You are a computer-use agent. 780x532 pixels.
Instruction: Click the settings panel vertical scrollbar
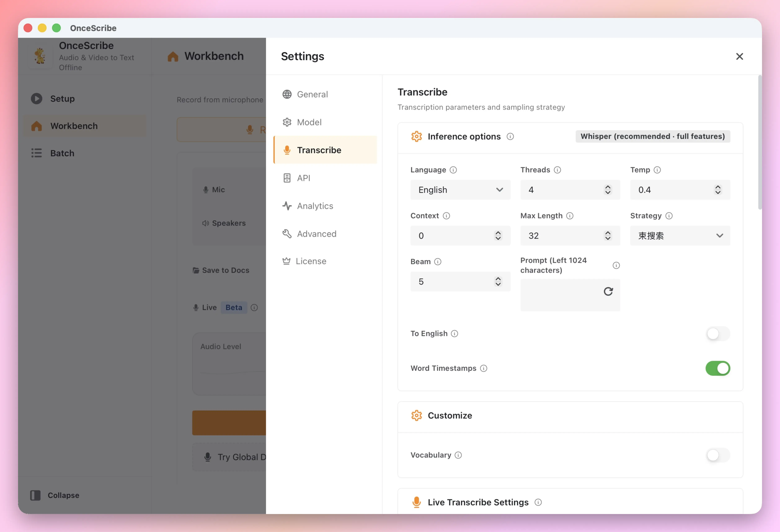[760, 143]
